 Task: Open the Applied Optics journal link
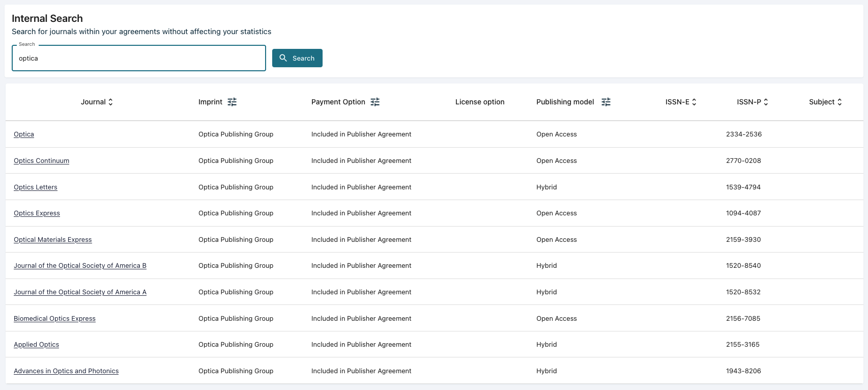tap(36, 345)
